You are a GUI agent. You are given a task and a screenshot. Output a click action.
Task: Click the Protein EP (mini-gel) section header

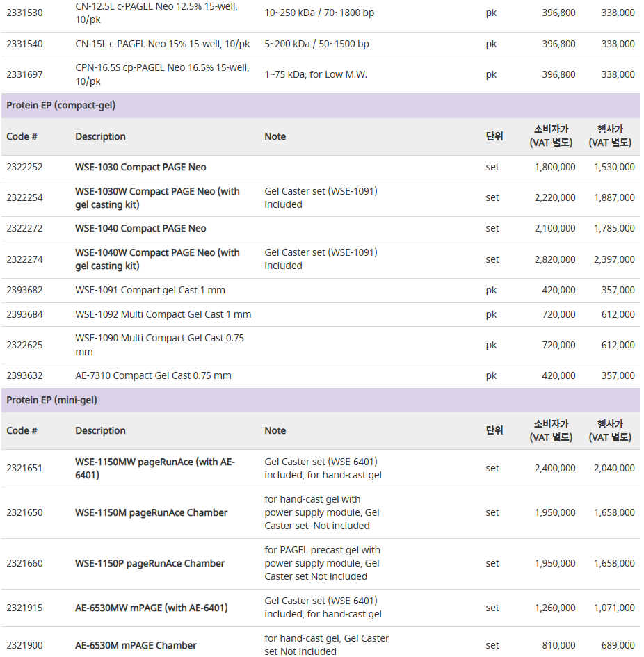[321, 400]
